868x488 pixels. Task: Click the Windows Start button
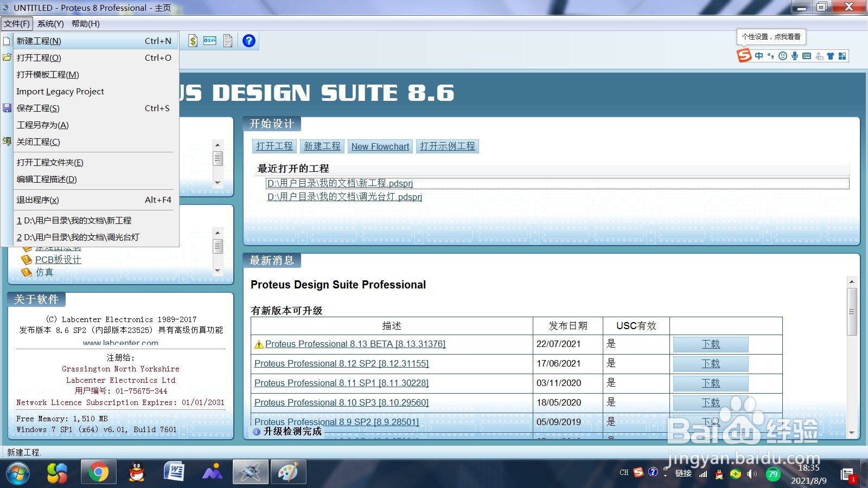(x=18, y=473)
